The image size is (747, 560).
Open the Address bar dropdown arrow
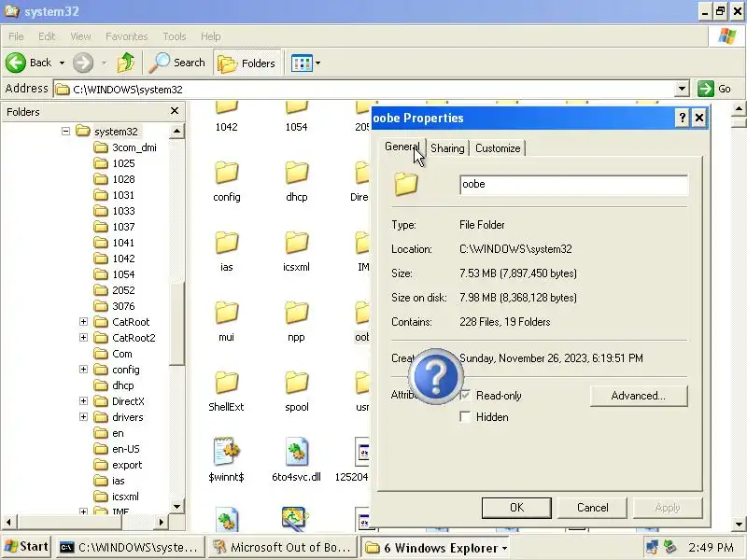[x=682, y=89]
